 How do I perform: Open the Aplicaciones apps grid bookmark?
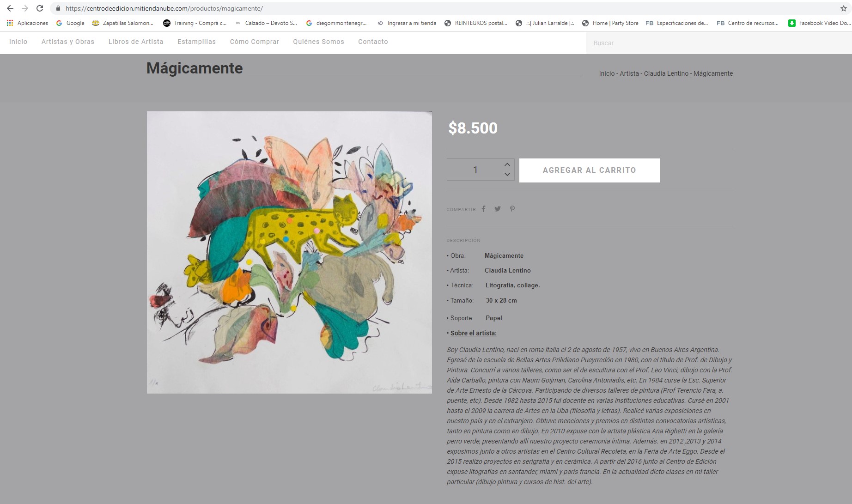pyautogui.click(x=27, y=23)
